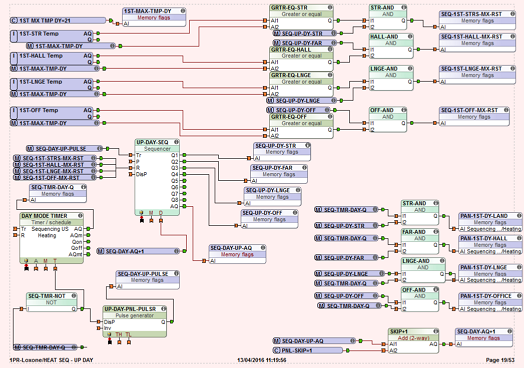Click info icon on UP-DAY-PNL-PULSR block

163,309
